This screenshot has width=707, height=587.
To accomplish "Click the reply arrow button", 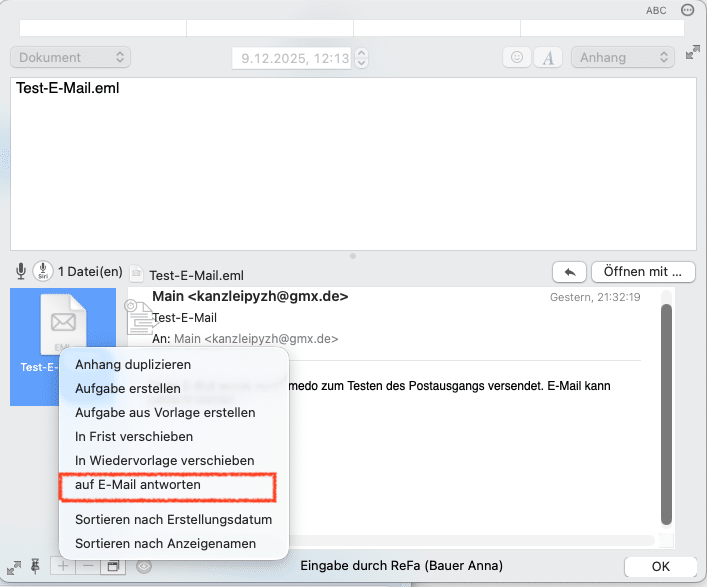I will pos(569,271).
